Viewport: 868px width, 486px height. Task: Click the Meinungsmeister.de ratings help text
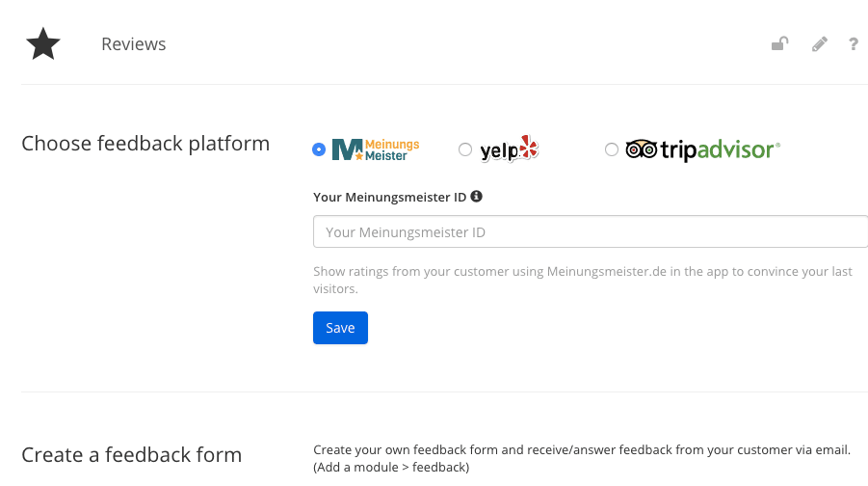tap(583, 280)
